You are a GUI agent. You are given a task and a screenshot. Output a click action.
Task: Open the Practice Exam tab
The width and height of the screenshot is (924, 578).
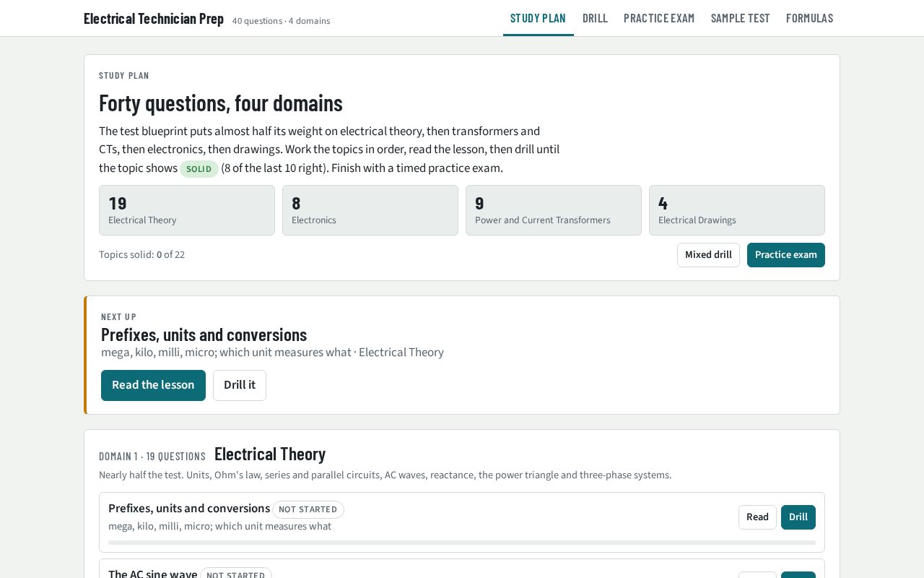pyautogui.click(x=659, y=18)
